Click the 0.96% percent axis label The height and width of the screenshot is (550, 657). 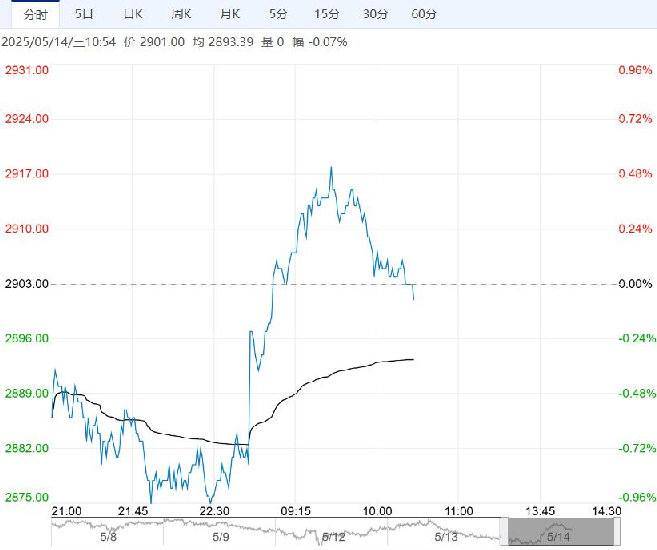point(635,70)
